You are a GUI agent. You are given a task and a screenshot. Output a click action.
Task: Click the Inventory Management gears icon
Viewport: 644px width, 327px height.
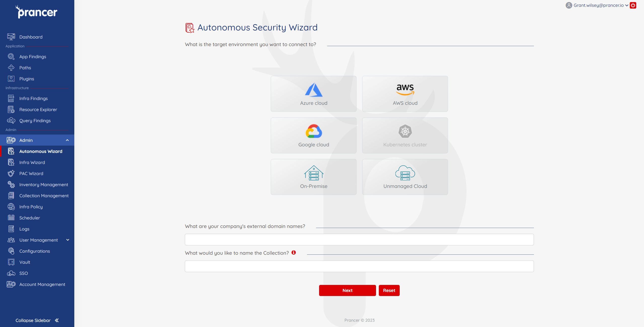pos(11,184)
